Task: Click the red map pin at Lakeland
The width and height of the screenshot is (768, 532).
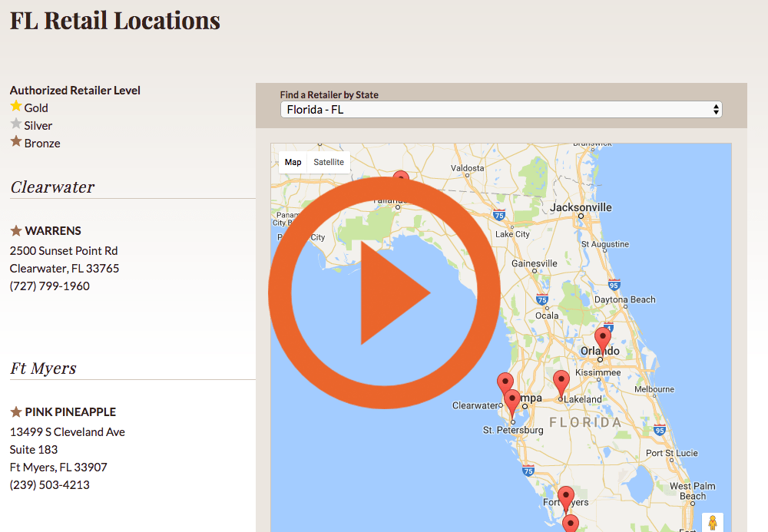Action: click(x=561, y=383)
